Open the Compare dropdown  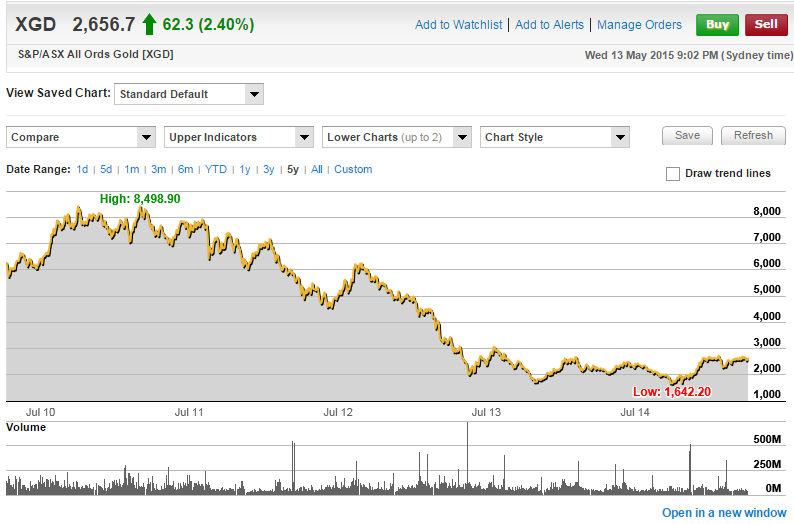pos(81,137)
